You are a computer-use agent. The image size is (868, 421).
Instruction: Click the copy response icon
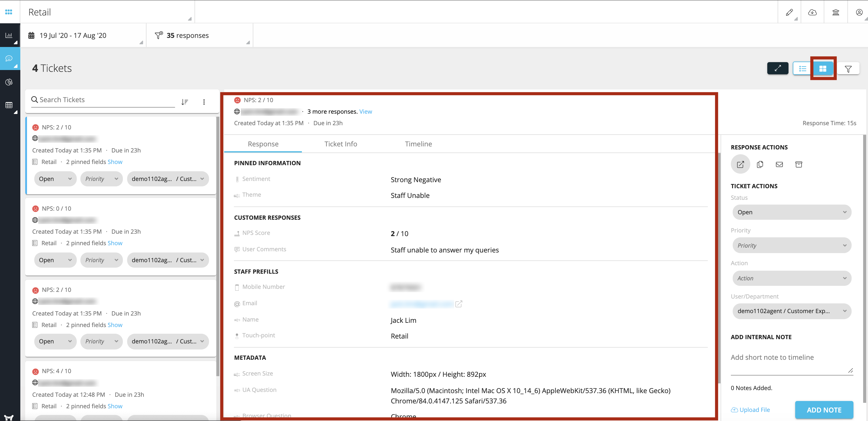[760, 164]
